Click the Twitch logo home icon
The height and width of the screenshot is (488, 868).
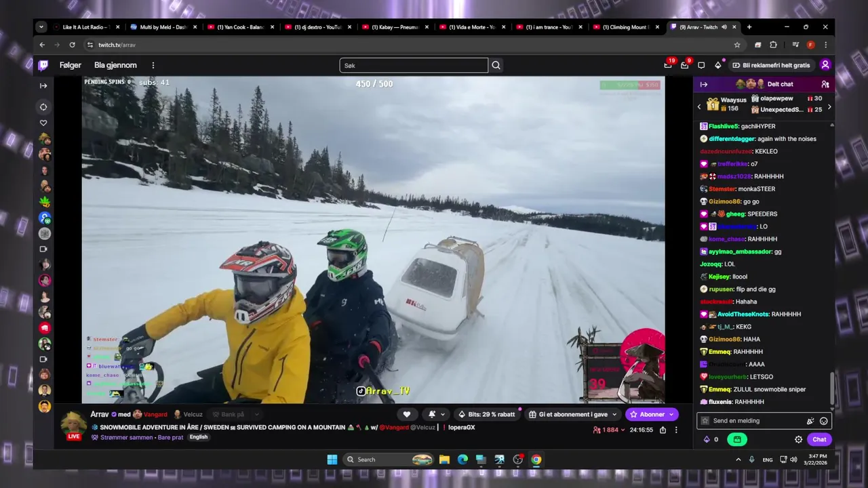43,65
